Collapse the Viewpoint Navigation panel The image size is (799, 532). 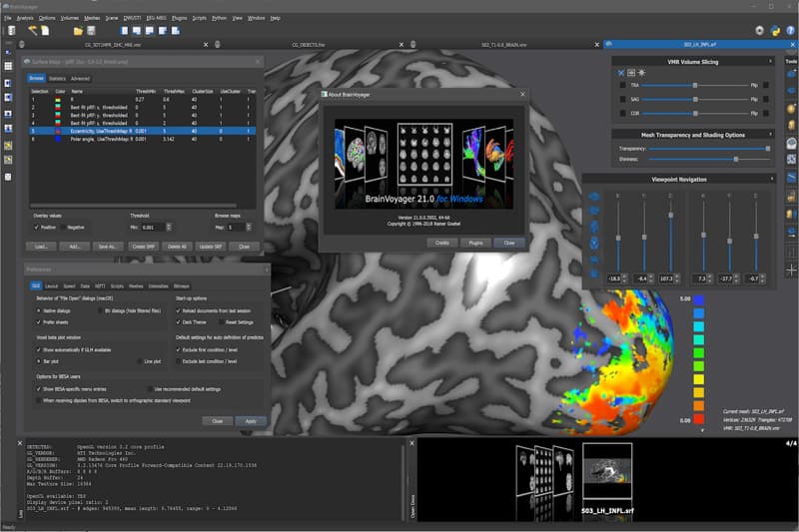(771, 179)
